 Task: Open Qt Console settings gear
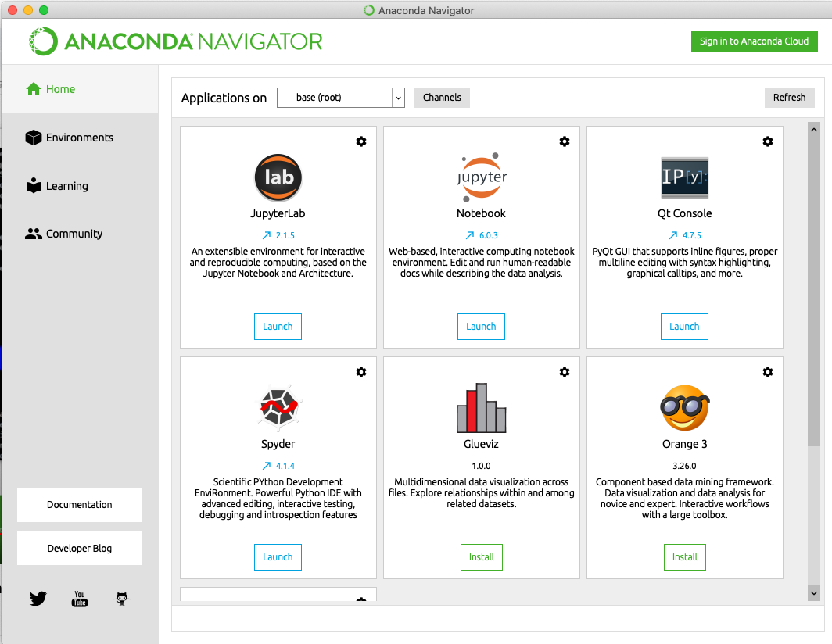(x=768, y=141)
